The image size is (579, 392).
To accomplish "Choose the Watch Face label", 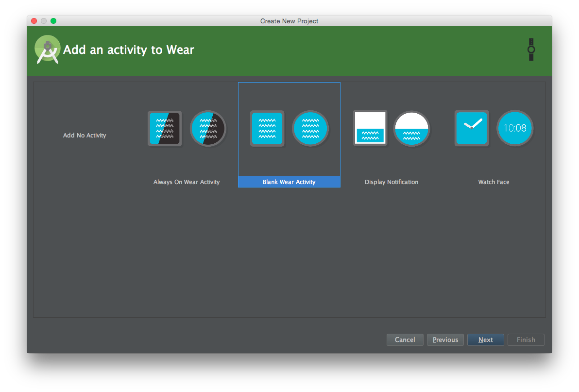I will (x=494, y=182).
